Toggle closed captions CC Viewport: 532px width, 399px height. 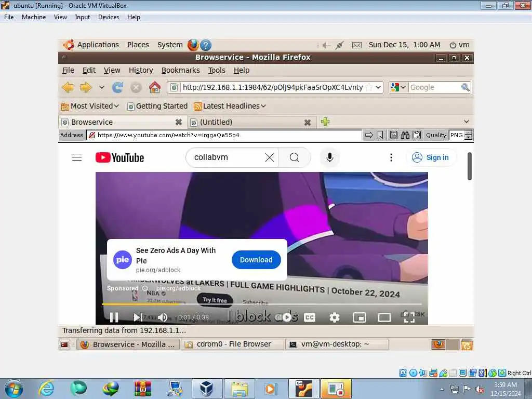[x=310, y=317]
